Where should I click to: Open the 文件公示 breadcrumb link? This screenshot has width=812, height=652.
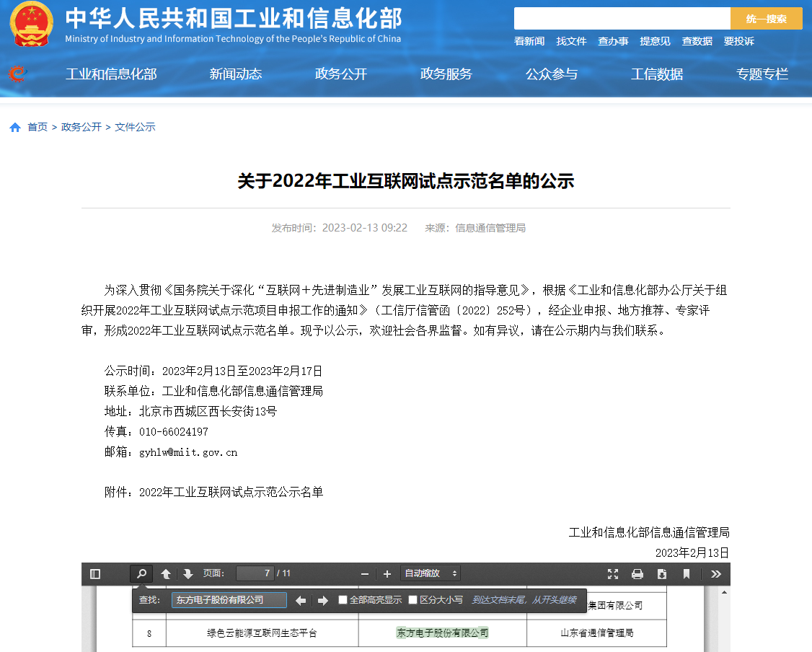136,126
